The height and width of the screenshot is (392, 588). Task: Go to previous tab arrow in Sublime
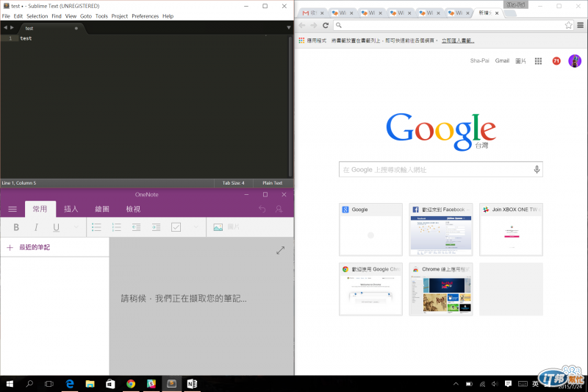[5, 27]
